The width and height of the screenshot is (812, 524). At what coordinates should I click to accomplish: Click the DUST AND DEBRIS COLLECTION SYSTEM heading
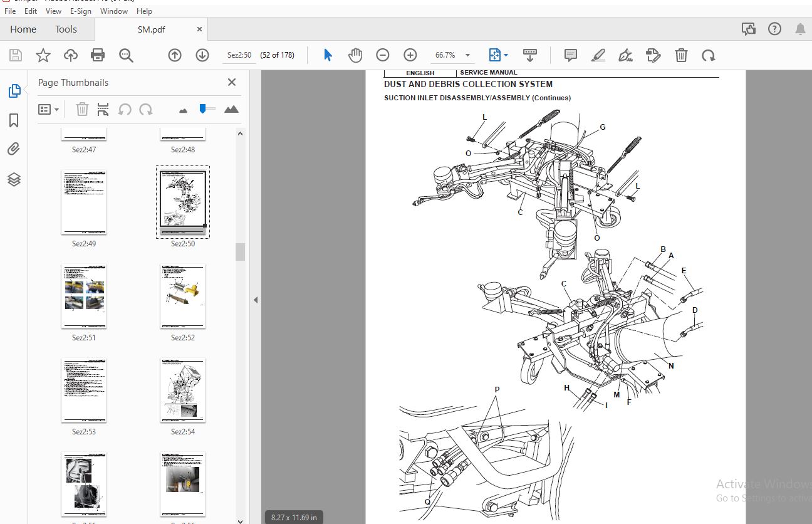[468, 84]
